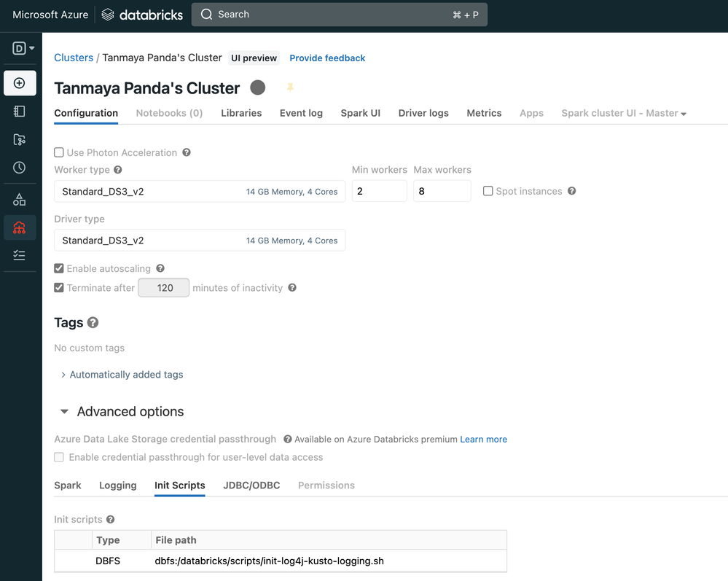Click the Terminate after 120 minutes field
Image resolution: width=728 pixels, height=581 pixels.
163,287
